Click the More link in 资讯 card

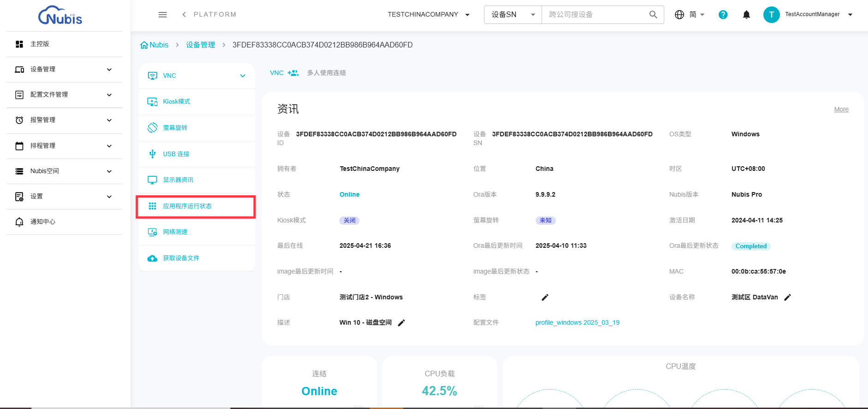[841, 110]
